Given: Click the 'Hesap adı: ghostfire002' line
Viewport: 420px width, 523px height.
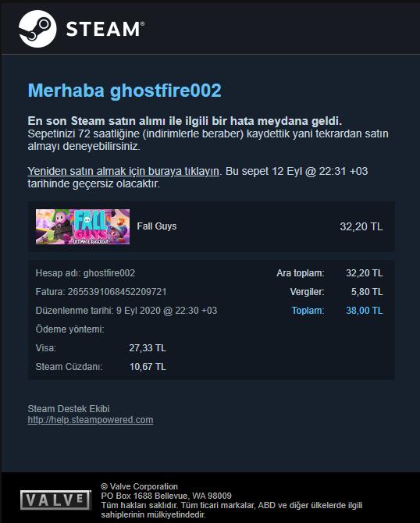Looking at the screenshot, I should 85,273.
